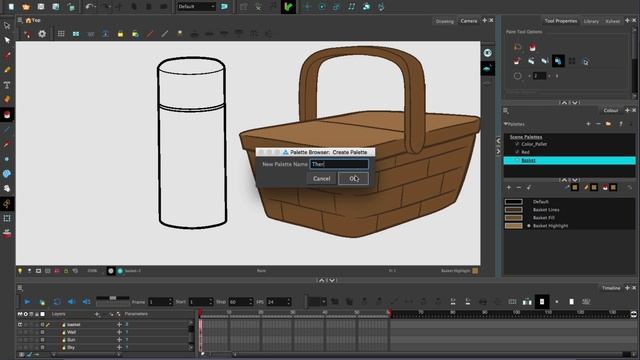Toggle the highlighted Apply to Multiple Drawings option
This screenshot has height=360, width=640.
tap(558, 61)
